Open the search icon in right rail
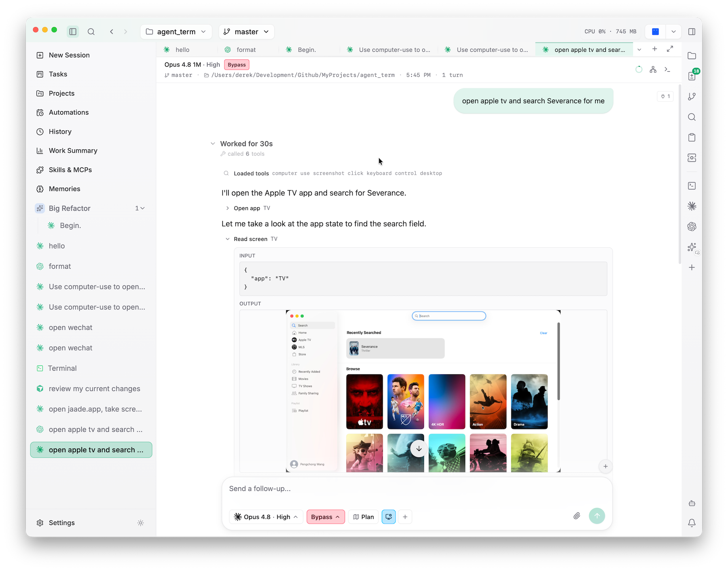 click(x=692, y=117)
